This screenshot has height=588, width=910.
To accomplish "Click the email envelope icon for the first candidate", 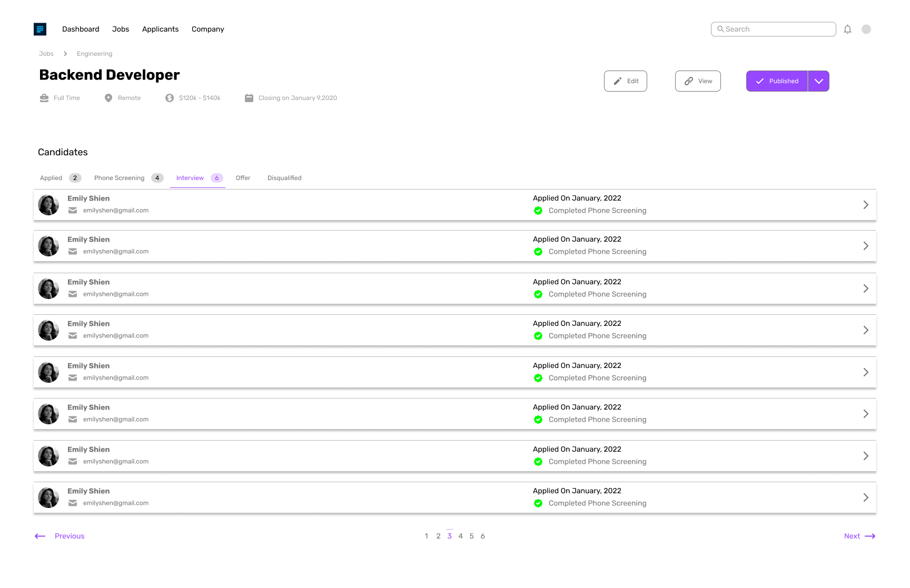I will tap(73, 210).
